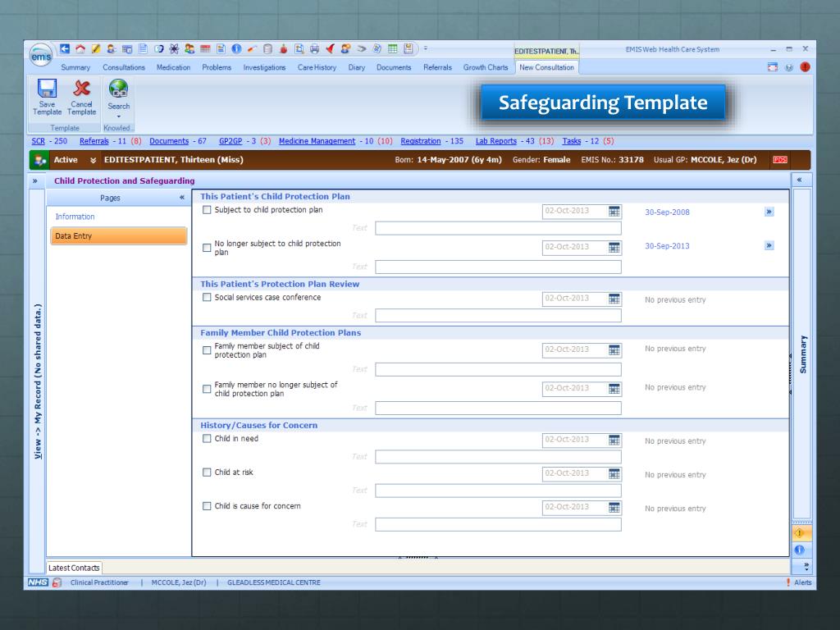
Task: Tick Social services case conference checkbox
Action: click(x=207, y=297)
